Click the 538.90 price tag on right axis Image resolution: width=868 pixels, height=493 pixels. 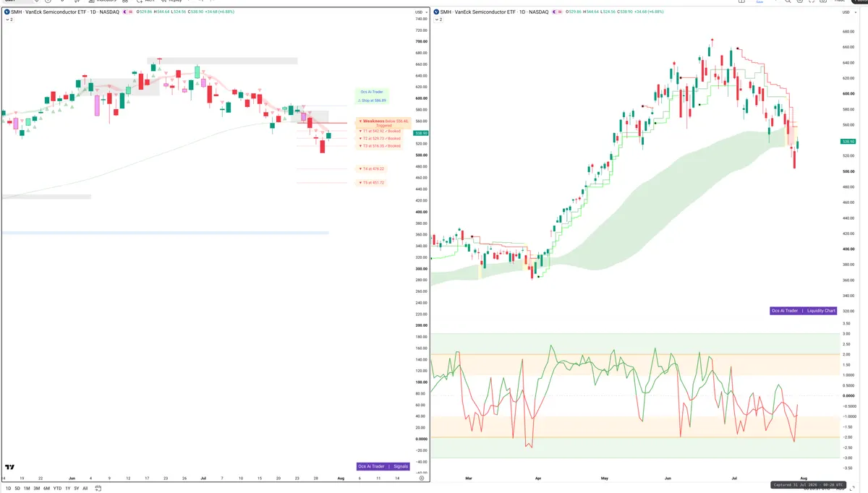tap(848, 142)
